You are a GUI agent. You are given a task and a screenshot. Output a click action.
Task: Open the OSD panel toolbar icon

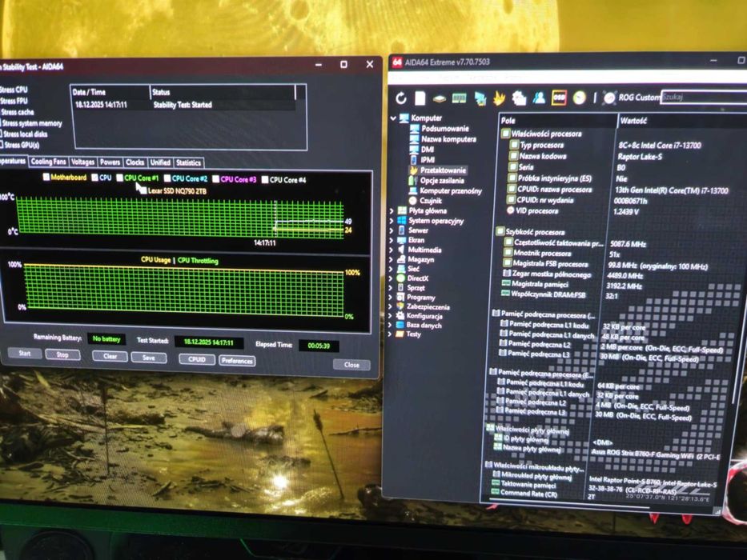(560, 98)
